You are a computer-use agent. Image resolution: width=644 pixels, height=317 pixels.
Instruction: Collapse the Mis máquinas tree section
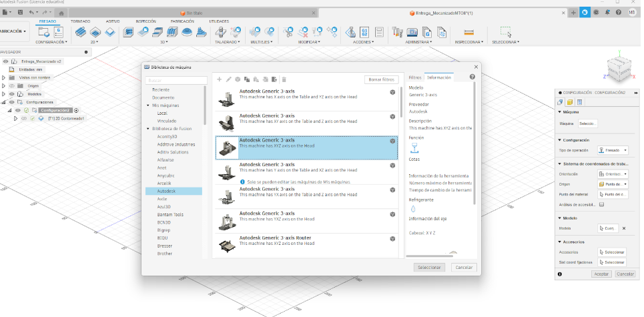(x=149, y=105)
